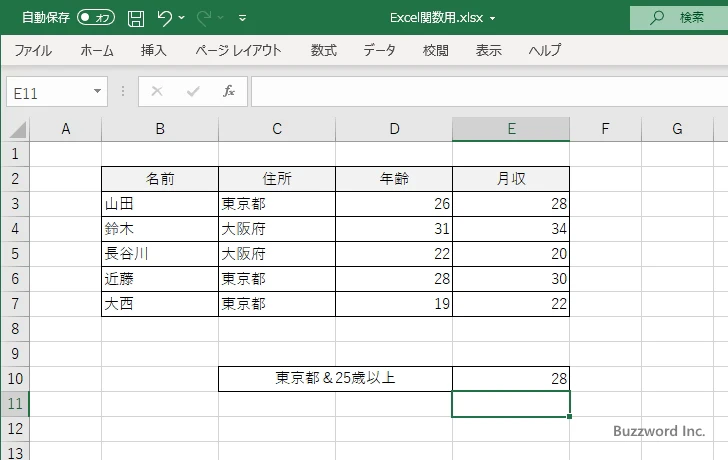Select the cell containing 鈴木

160,229
